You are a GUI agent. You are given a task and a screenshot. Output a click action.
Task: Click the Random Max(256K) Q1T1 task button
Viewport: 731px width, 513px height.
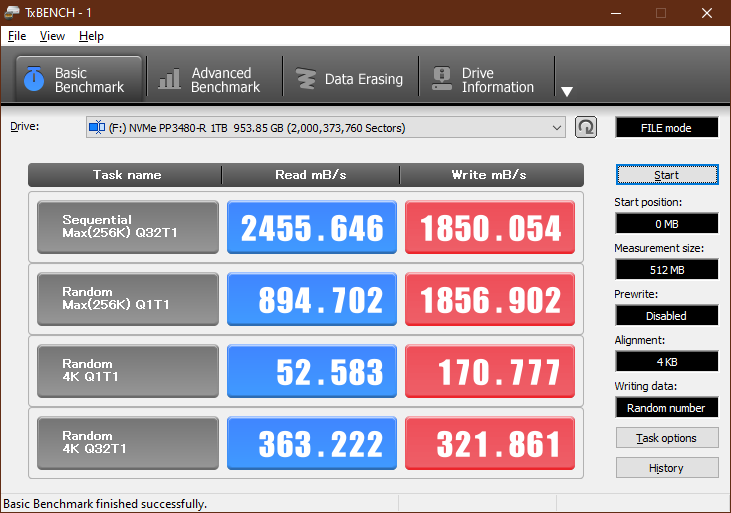pyautogui.click(x=128, y=299)
